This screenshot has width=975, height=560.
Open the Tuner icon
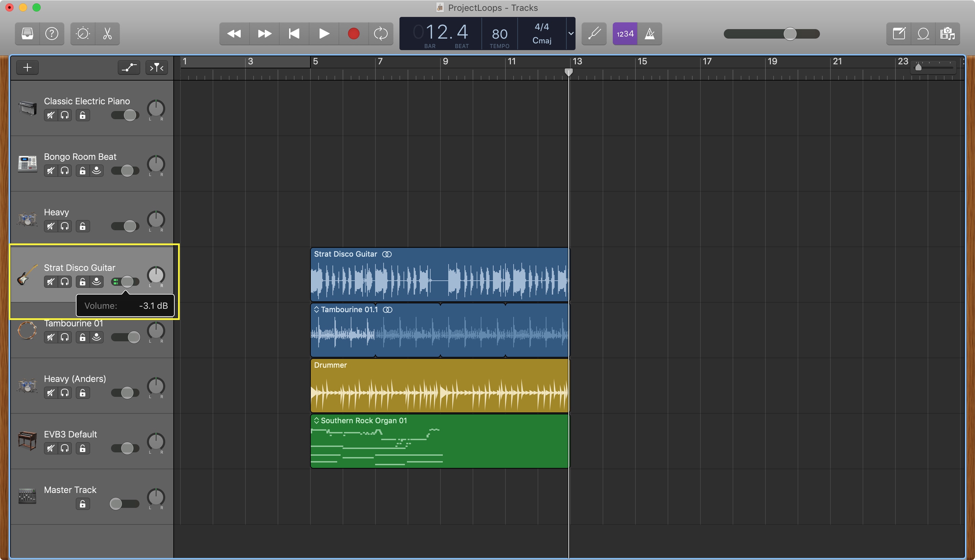pyautogui.click(x=594, y=34)
